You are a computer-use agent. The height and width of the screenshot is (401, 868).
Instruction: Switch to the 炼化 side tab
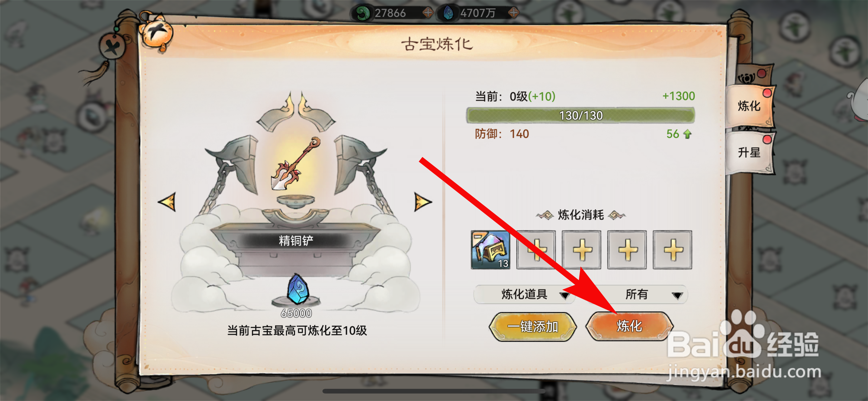click(x=750, y=106)
